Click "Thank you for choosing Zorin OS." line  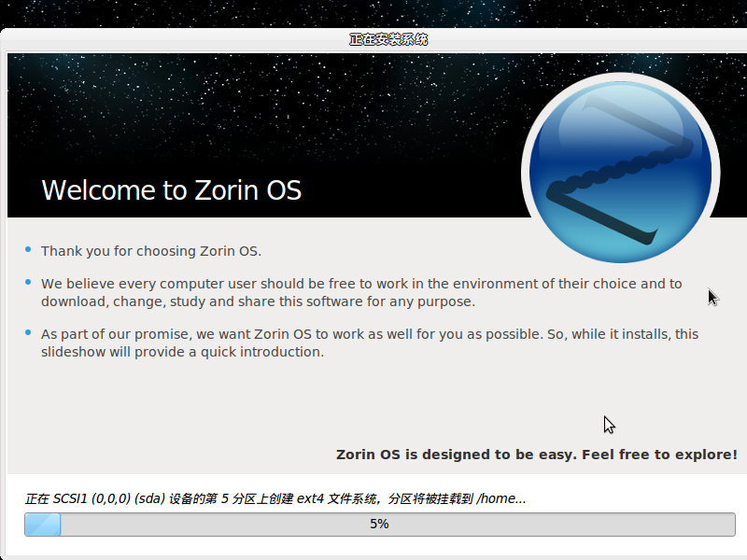(151, 251)
